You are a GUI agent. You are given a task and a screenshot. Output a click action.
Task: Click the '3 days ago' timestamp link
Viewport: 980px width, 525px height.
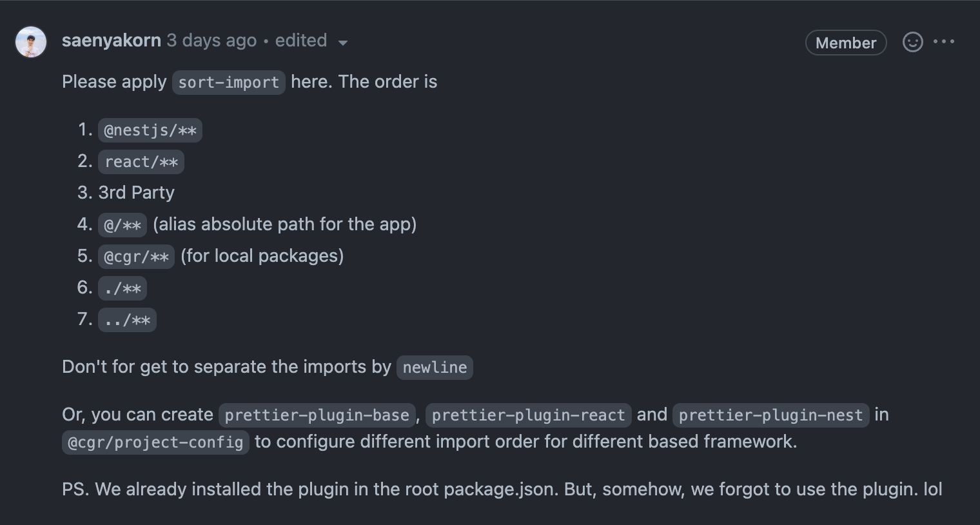pos(211,40)
